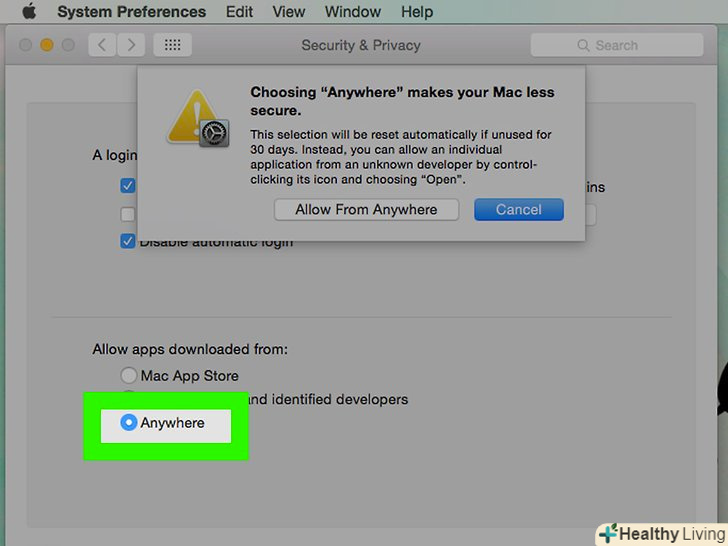Toggle the first checked checkbox under login
Image resolution: width=728 pixels, height=546 pixels.
point(128,186)
